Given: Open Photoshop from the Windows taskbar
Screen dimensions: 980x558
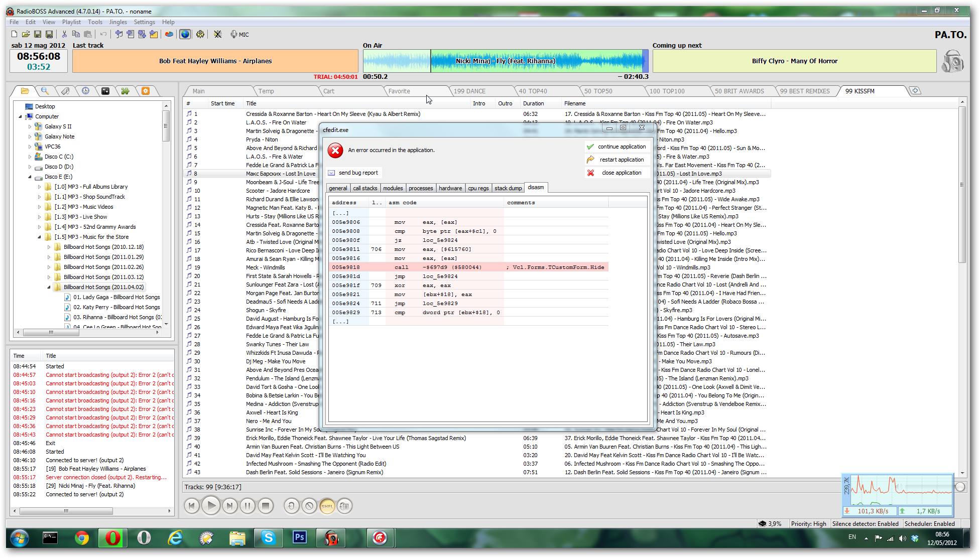Looking at the screenshot, I should point(300,538).
